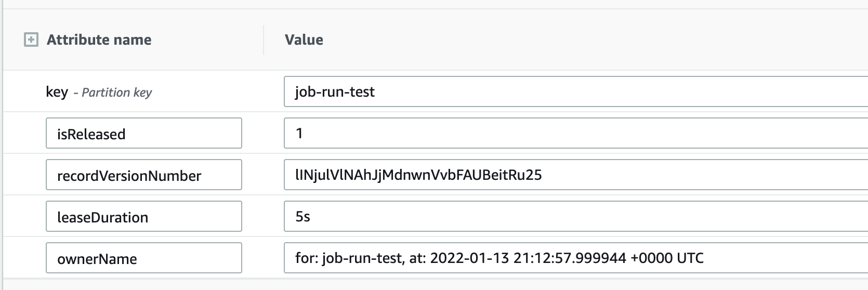Click the divider between Attribute name and Value

tap(264, 40)
